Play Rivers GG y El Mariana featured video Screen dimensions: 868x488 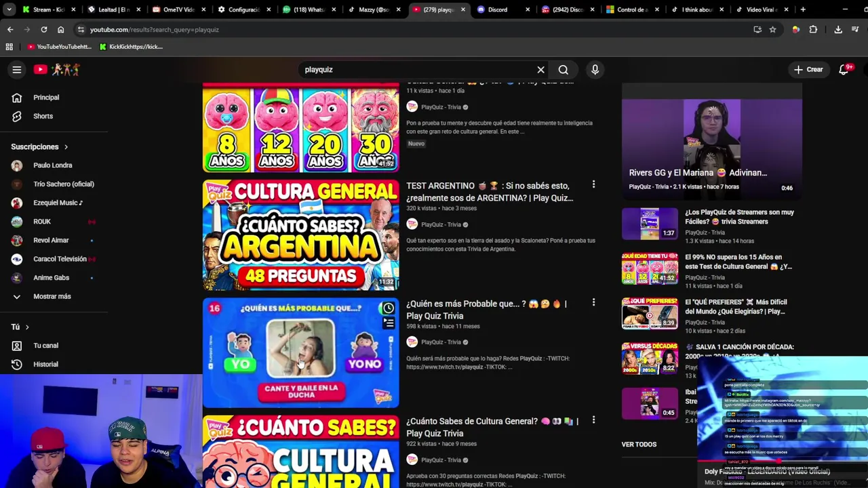pyautogui.click(x=712, y=141)
